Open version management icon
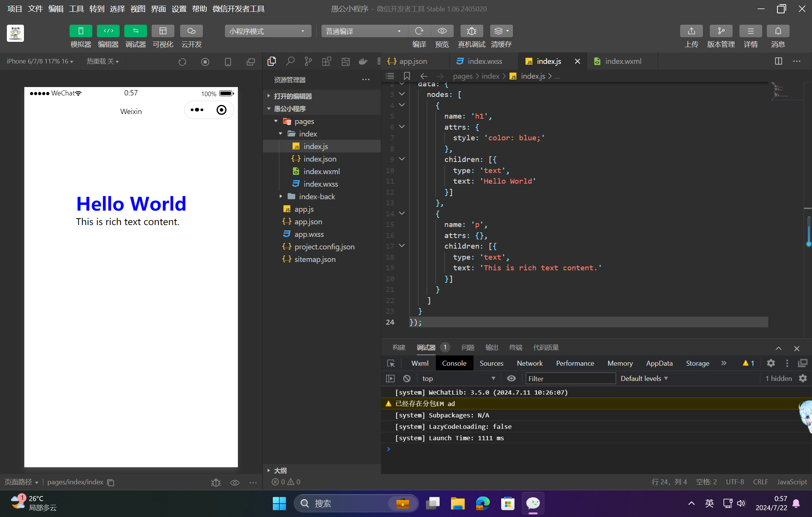This screenshot has height=517, width=812. click(x=721, y=31)
